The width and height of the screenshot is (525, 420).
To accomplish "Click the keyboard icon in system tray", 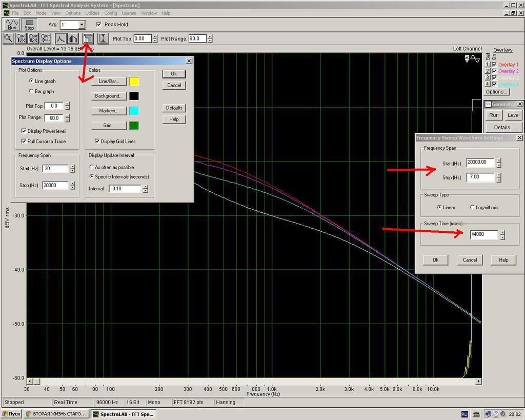I will (476, 414).
